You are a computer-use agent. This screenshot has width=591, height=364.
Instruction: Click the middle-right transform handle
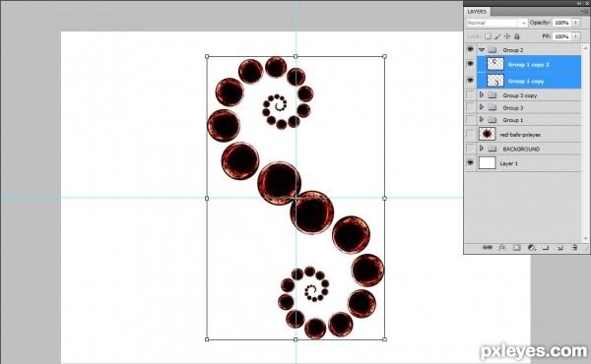[384, 198]
